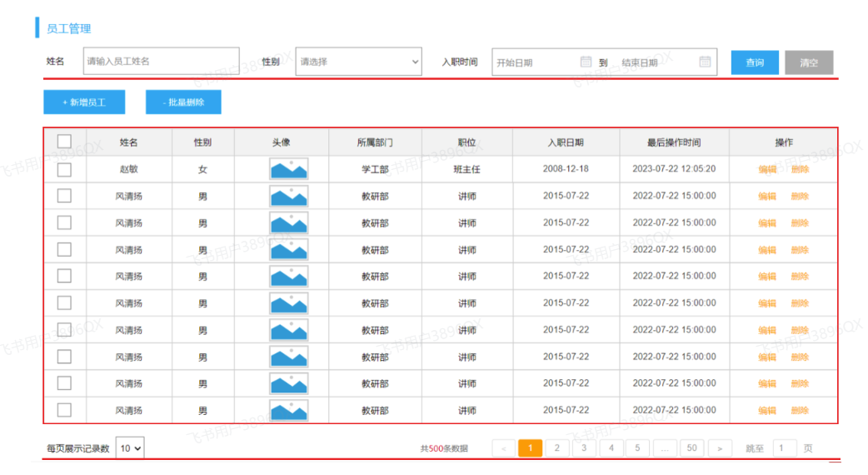
Task: Click the - 批量删除 button
Action: (183, 102)
